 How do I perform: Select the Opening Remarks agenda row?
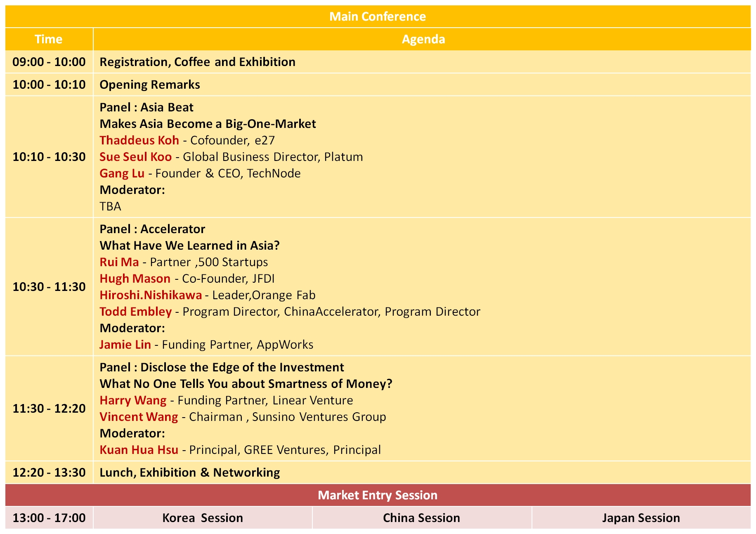pyautogui.click(x=150, y=85)
